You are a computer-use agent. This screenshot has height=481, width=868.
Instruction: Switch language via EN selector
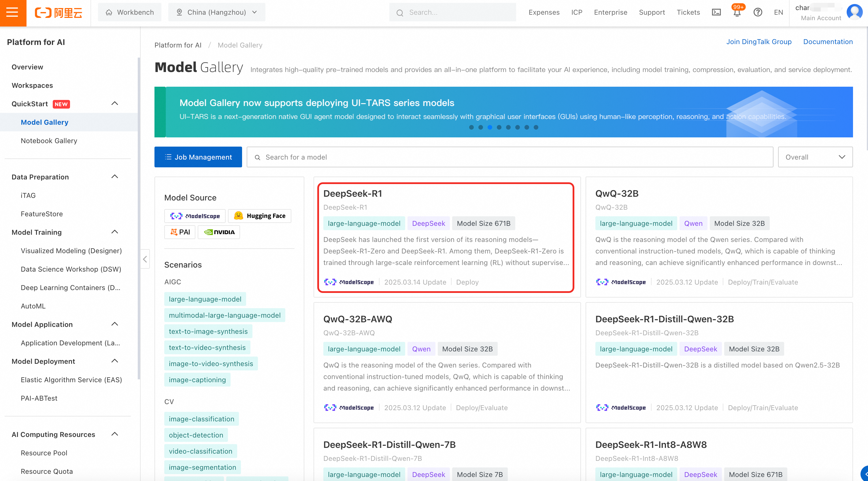(778, 12)
